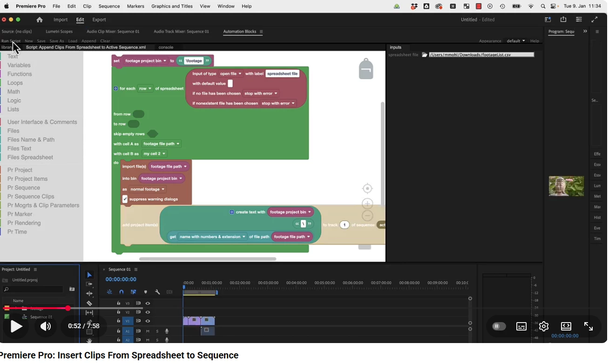Open macOS Control Center icon
The height and width of the screenshot is (364, 609).
(554, 7)
